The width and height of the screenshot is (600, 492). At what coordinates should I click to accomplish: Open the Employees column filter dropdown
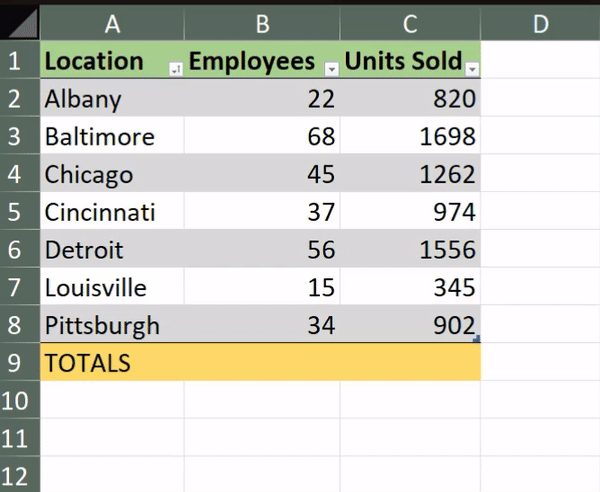[332, 70]
